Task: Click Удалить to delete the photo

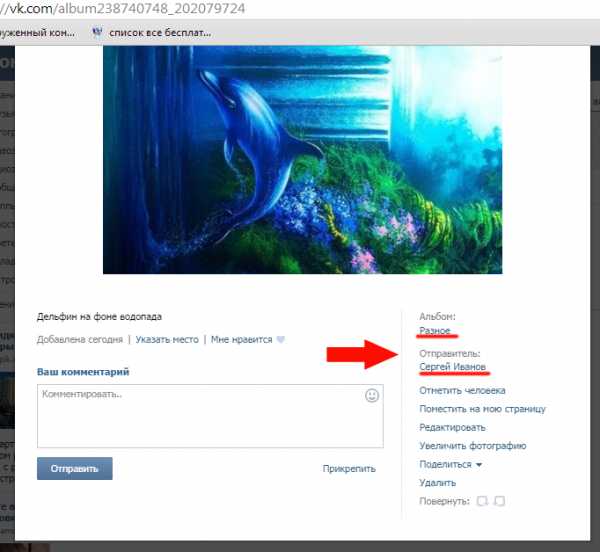Action: [x=437, y=483]
